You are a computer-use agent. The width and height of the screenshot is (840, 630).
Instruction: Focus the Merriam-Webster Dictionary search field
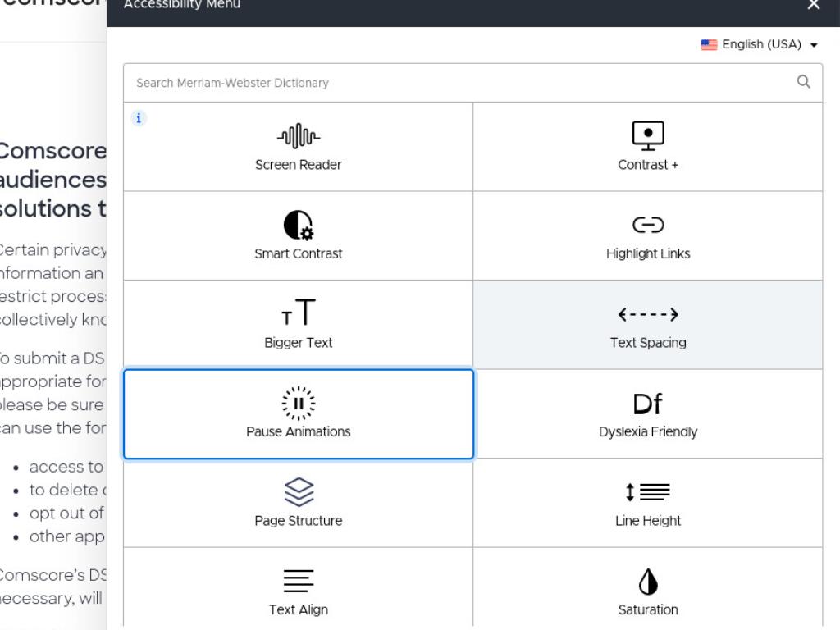(x=472, y=83)
